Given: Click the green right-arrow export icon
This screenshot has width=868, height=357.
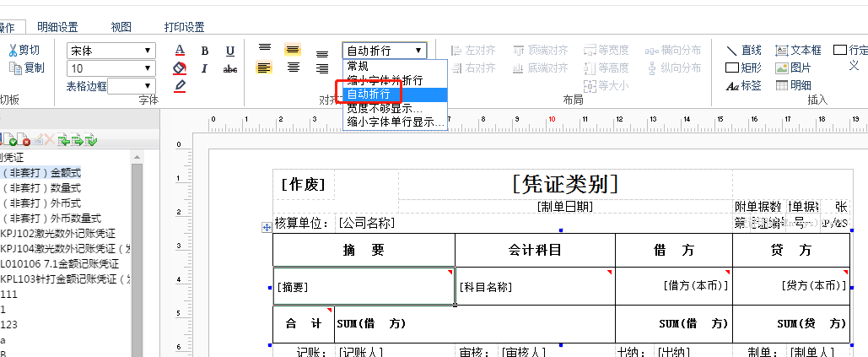Looking at the screenshot, I should coord(77,140).
